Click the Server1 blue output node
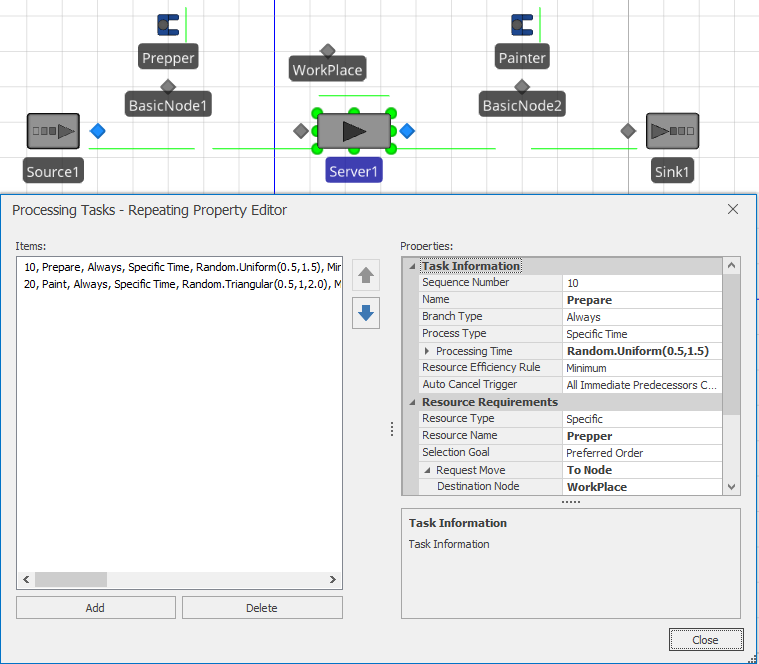 [x=407, y=131]
